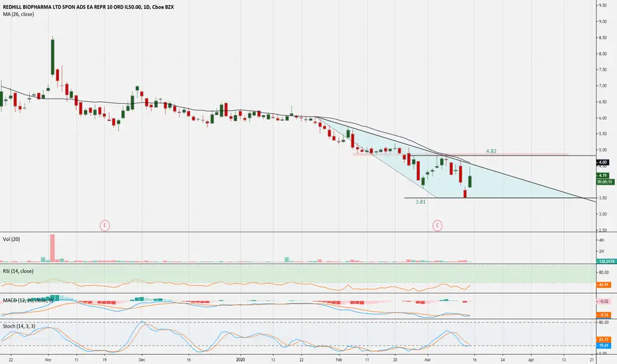Click the 4M volume scale label
This screenshot has height=364, width=617.
601,240
